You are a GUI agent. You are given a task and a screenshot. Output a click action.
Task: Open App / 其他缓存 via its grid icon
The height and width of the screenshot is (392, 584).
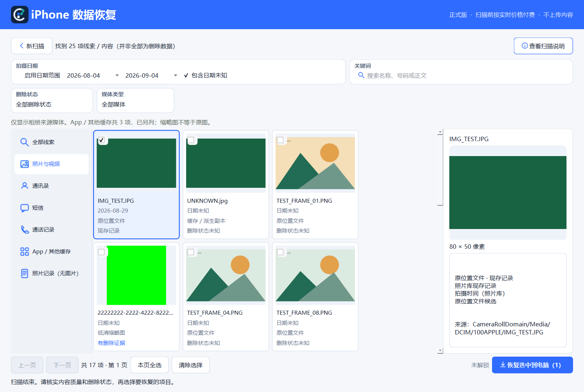click(24, 252)
